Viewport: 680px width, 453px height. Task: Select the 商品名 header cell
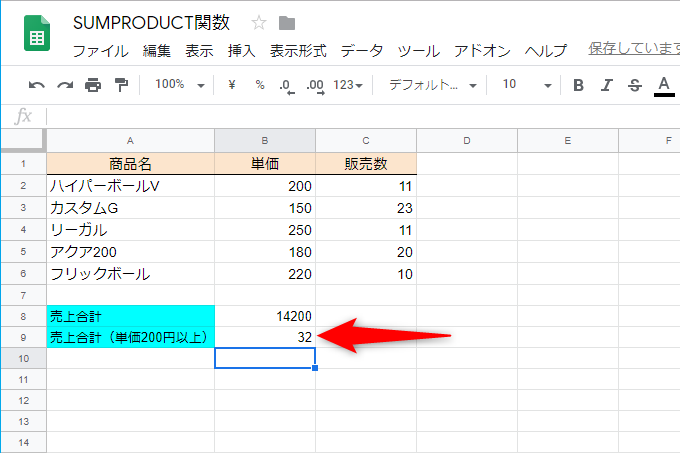tap(130, 164)
